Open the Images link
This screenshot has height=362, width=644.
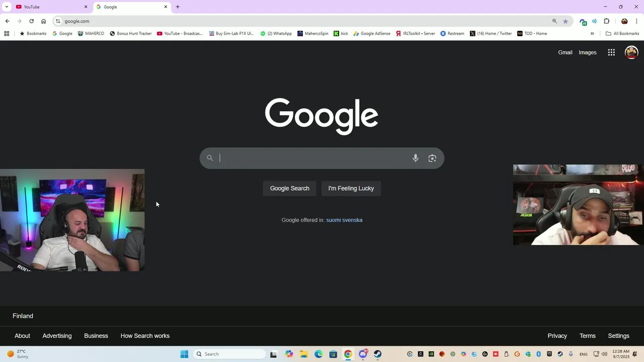tap(588, 52)
